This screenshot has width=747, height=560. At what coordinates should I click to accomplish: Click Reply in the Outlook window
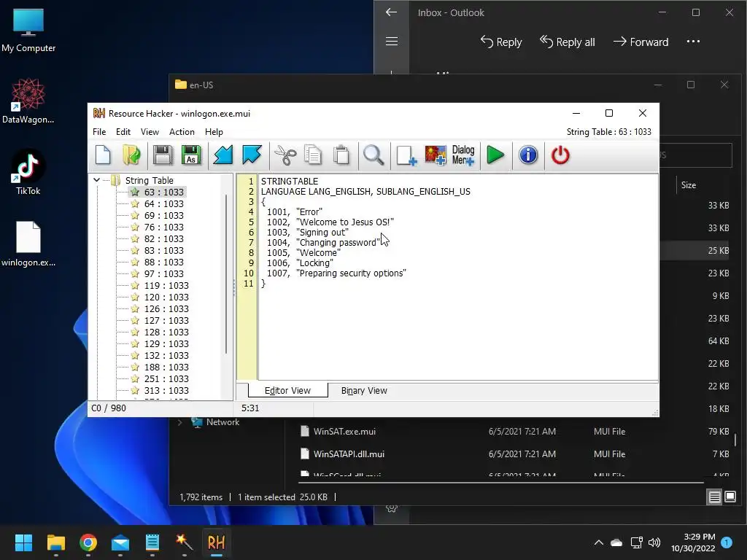pyautogui.click(x=500, y=42)
